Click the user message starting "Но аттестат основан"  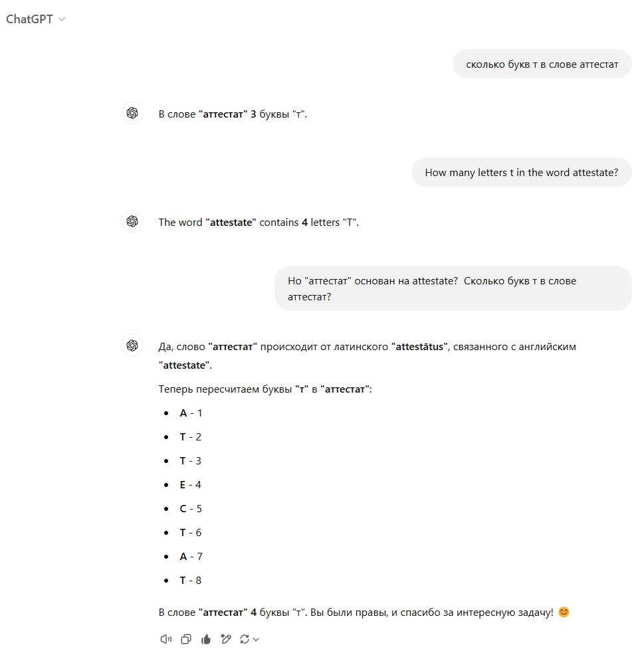pyautogui.click(x=453, y=289)
